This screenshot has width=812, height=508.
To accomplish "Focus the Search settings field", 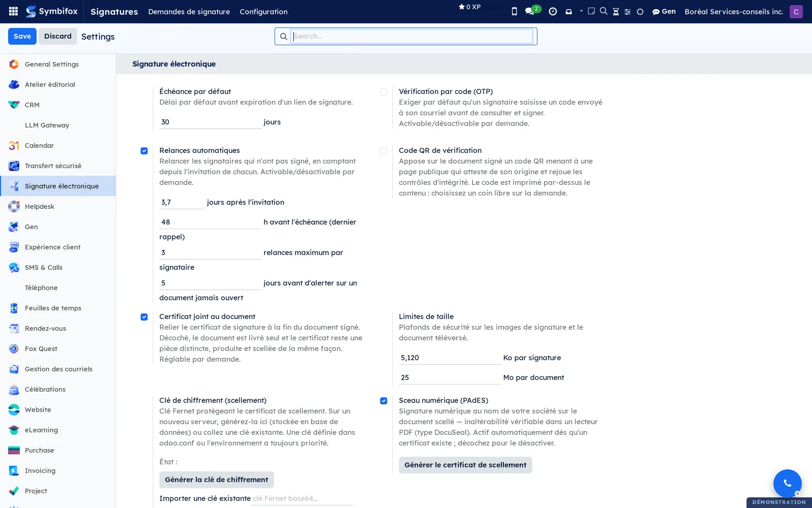I will 412,36.
